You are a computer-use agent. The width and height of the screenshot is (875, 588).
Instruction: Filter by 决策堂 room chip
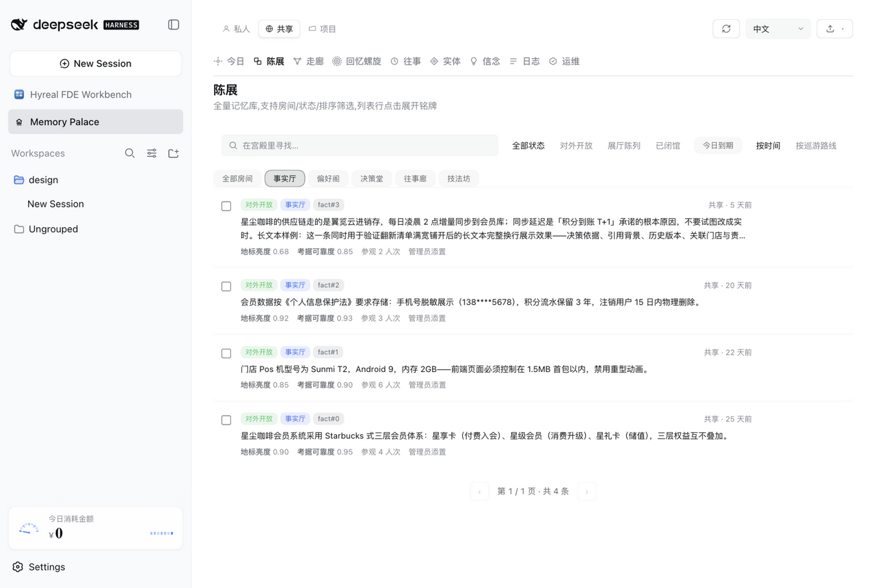[372, 178]
